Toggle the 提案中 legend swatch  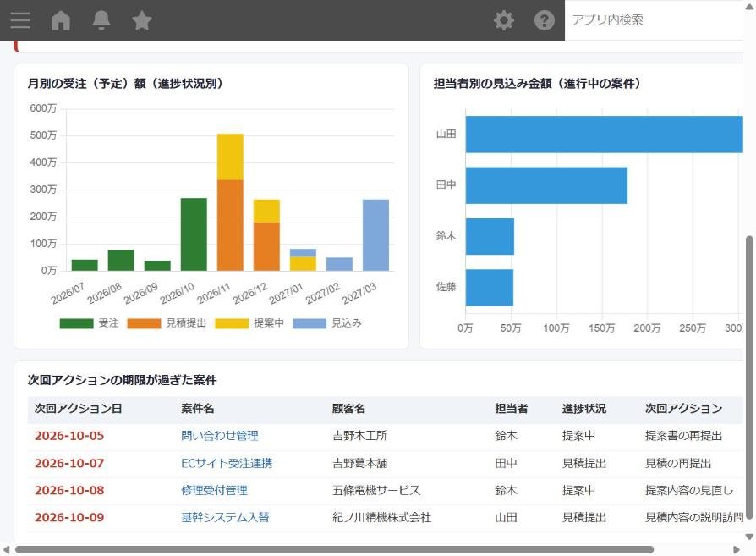(x=232, y=323)
